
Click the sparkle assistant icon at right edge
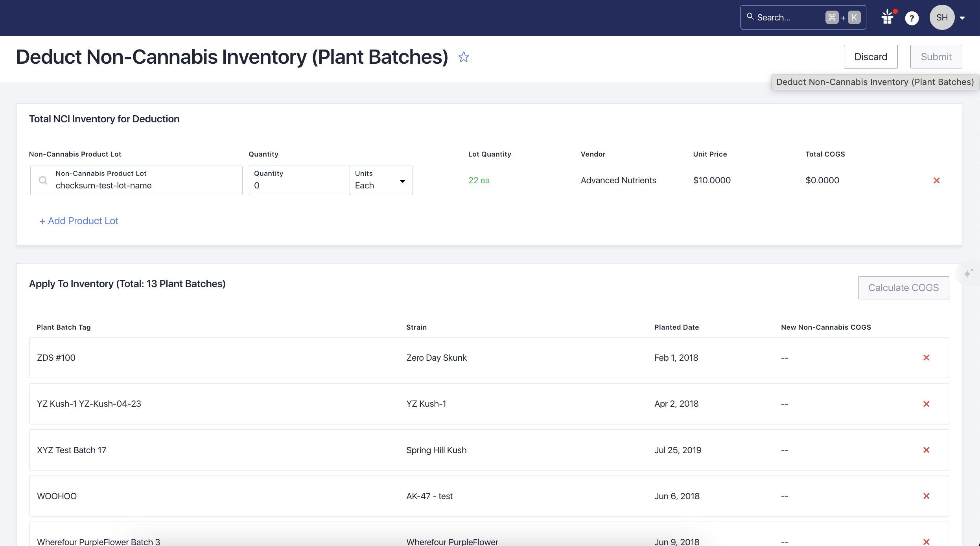point(968,273)
